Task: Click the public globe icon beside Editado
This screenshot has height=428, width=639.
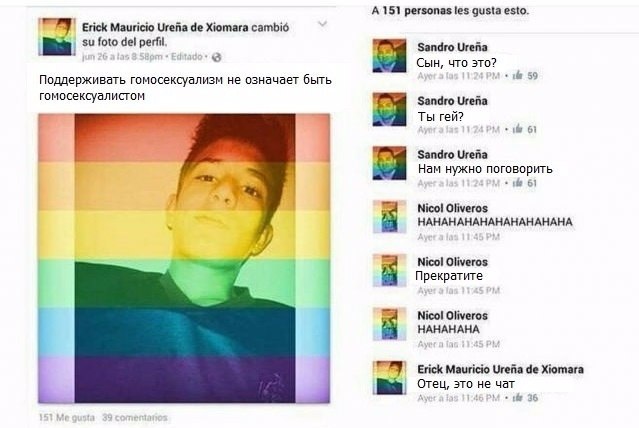Action: (217, 57)
